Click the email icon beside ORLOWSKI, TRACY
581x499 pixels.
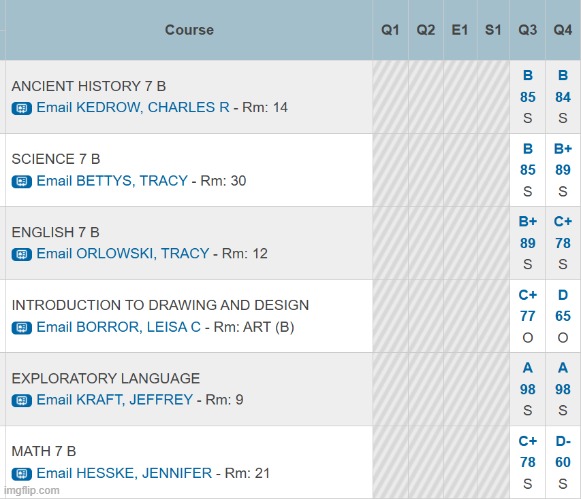click(21, 255)
